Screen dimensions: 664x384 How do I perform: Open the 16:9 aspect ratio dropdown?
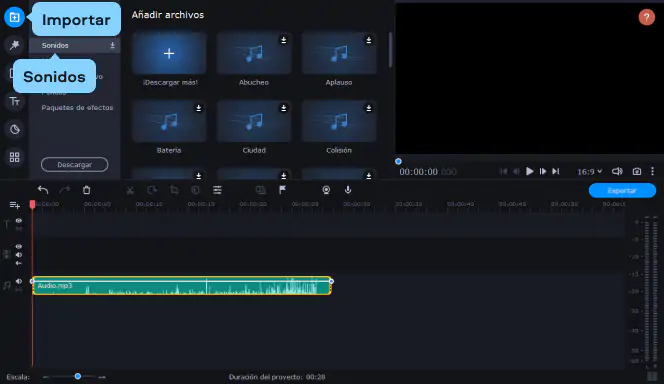point(589,171)
